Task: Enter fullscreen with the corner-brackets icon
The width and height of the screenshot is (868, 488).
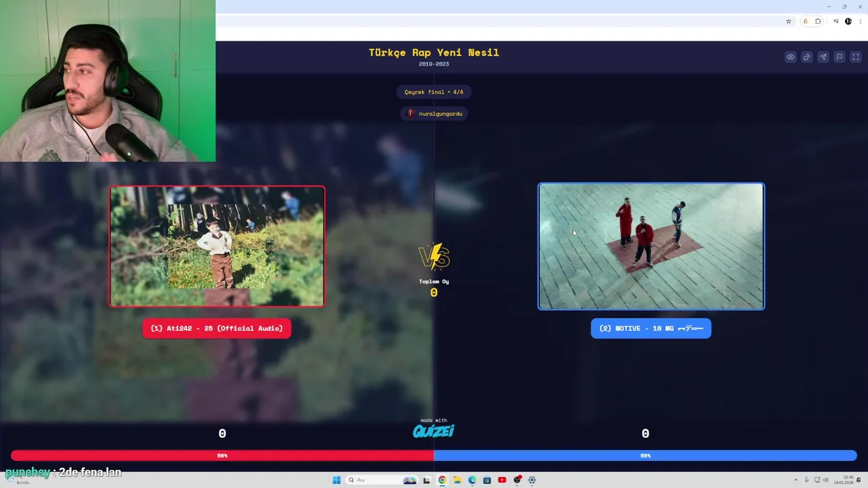Action: [855, 57]
